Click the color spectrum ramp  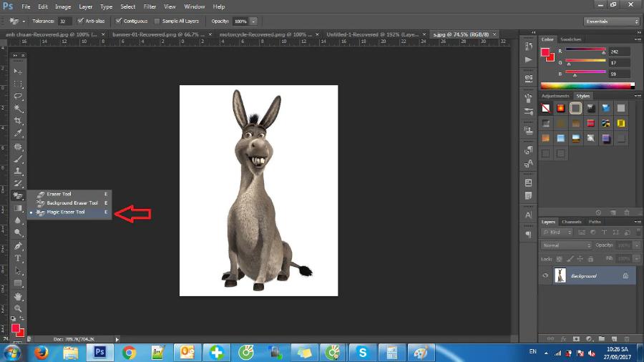click(587, 86)
